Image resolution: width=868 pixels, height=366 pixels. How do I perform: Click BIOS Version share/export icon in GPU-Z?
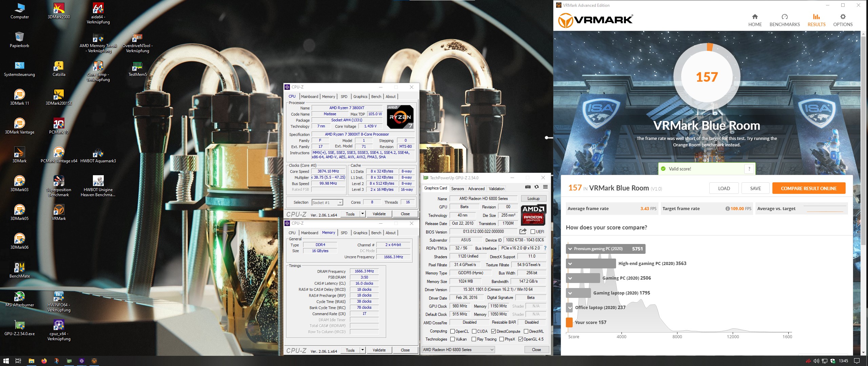pos(523,231)
